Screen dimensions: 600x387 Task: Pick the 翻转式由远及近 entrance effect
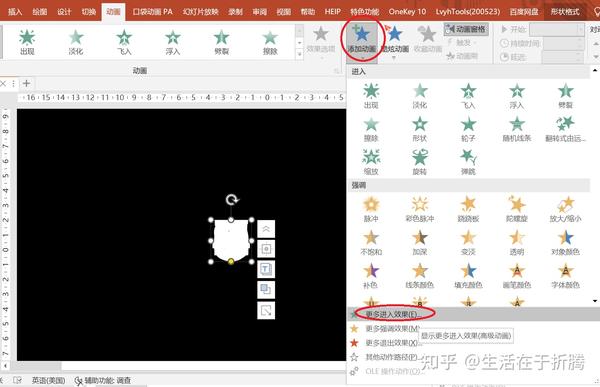point(565,129)
